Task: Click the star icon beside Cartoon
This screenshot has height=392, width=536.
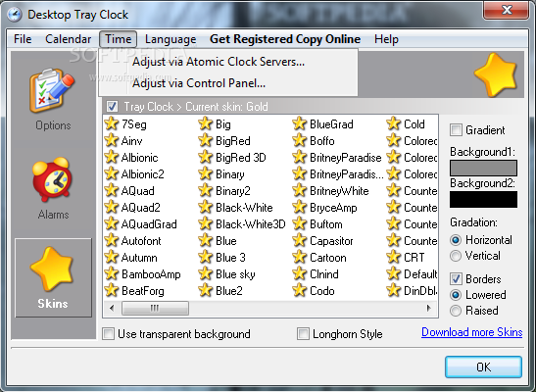Action: [299, 257]
